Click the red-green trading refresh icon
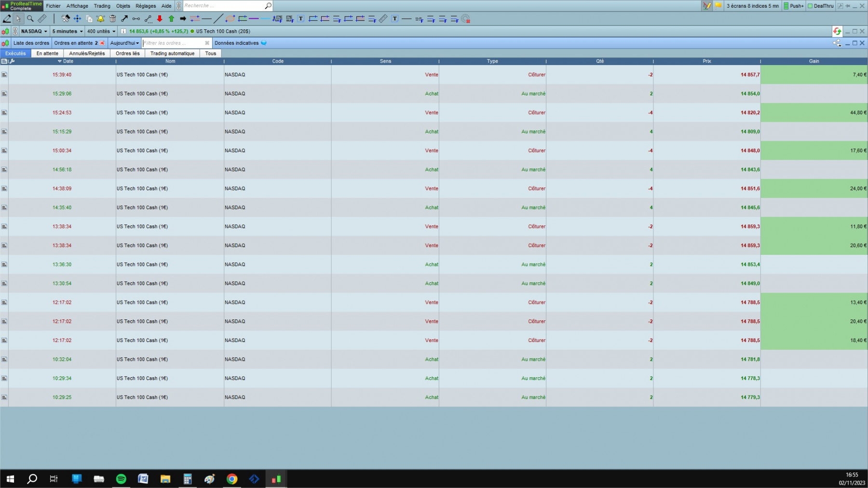This screenshot has width=868, height=488. (837, 31)
